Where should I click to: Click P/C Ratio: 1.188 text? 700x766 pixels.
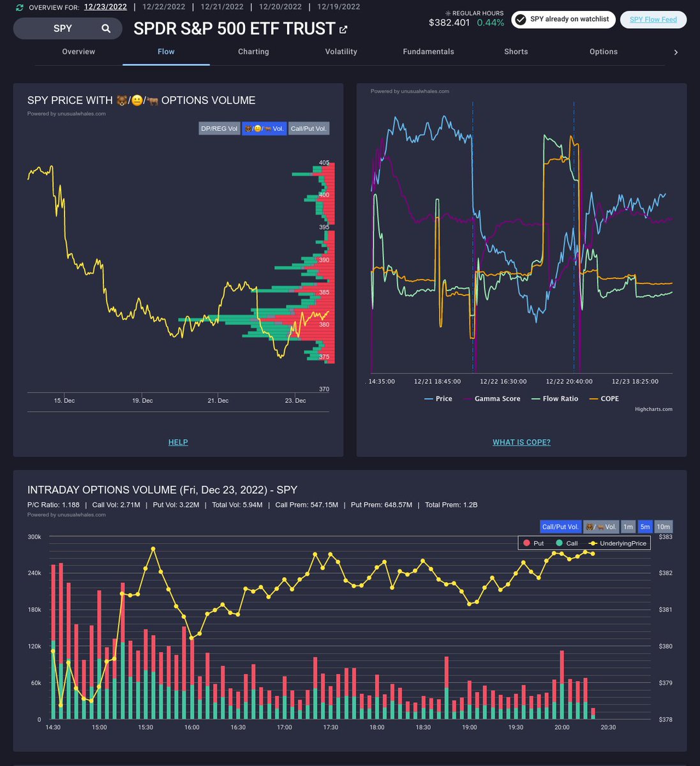54,505
